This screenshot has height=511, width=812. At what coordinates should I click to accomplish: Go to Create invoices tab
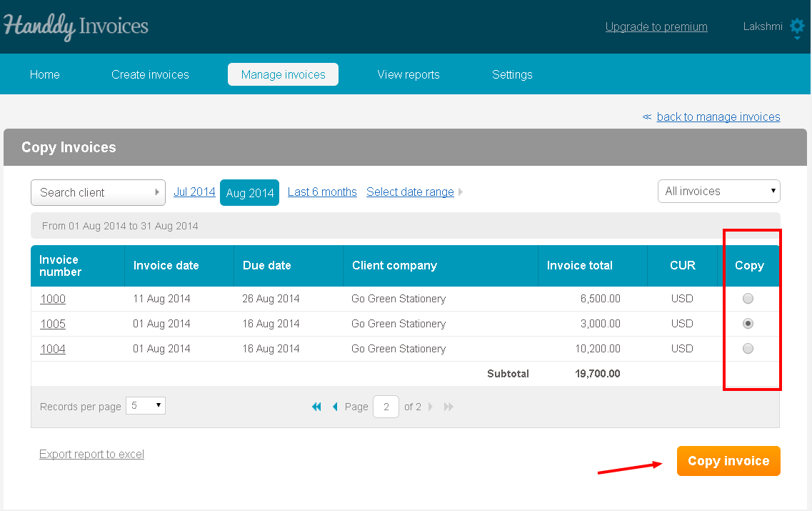click(150, 74)
